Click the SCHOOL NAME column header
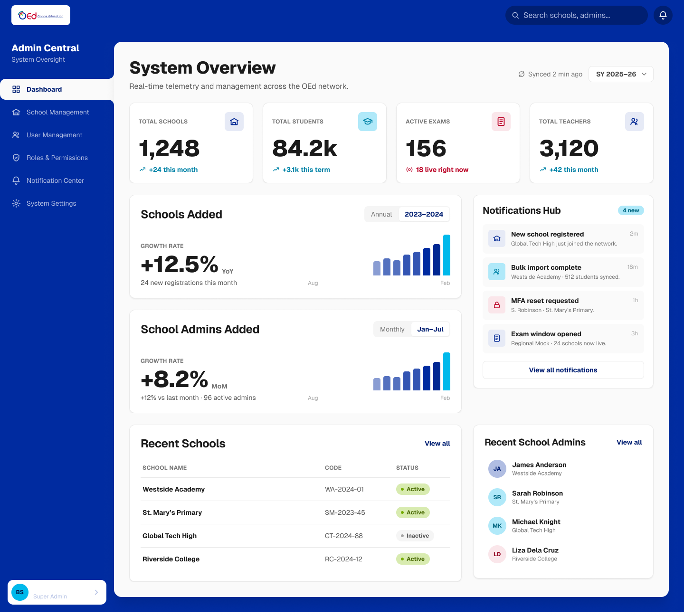 (165, 468)
